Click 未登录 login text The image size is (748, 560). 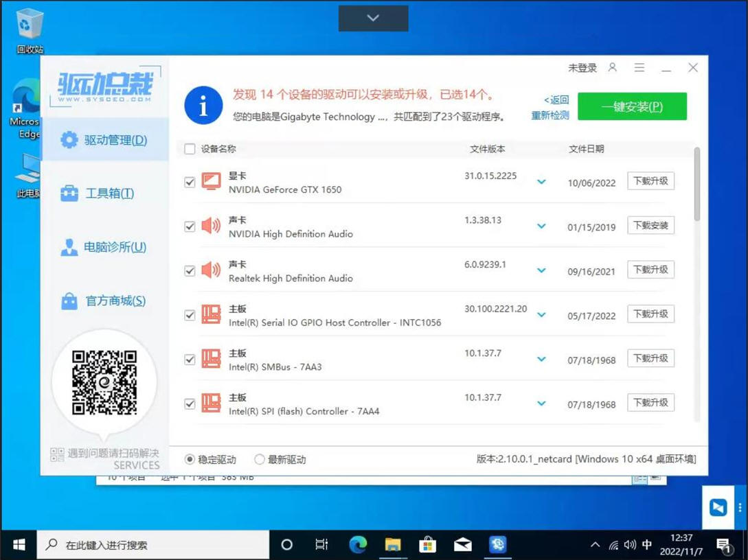click(582, 68)
